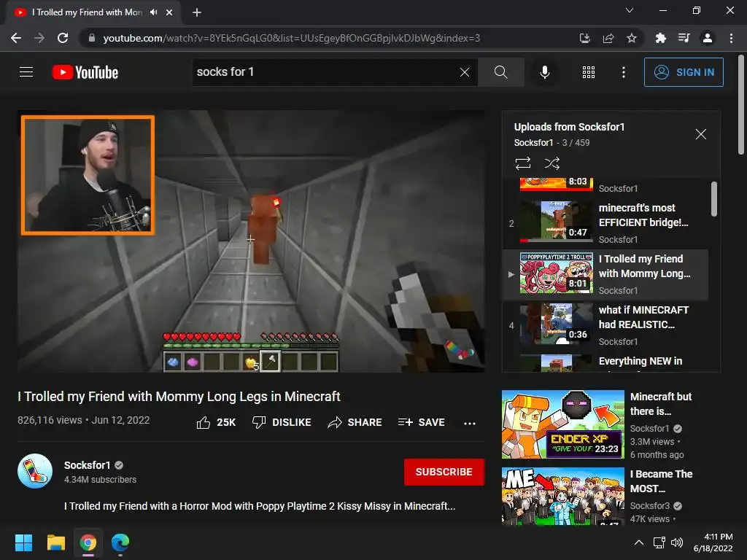The width and height of the screenshot is (747, 560).
Task: Click the '826,116 views' text
Action: [x=50, y=420]
